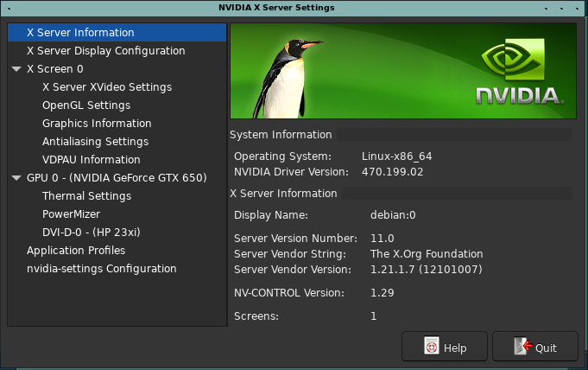Click the Quit button
Image resolution: width=588 pixels, height=370 pixels.
[x=535, y=347]
